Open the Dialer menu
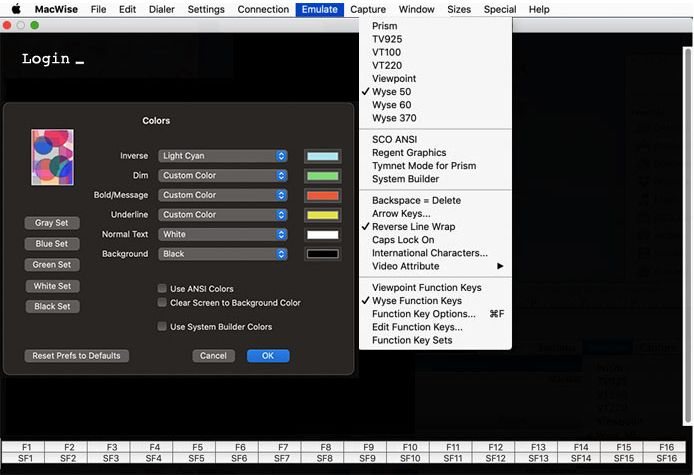694x475 pixels. click(162, 9)
